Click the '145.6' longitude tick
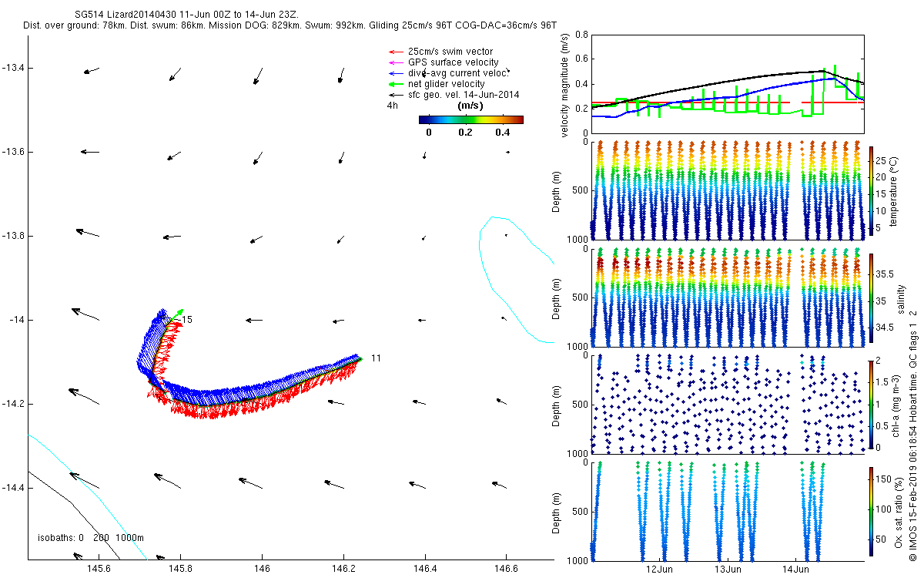Screen dimensions: 924x578 [x=99, y=569]
